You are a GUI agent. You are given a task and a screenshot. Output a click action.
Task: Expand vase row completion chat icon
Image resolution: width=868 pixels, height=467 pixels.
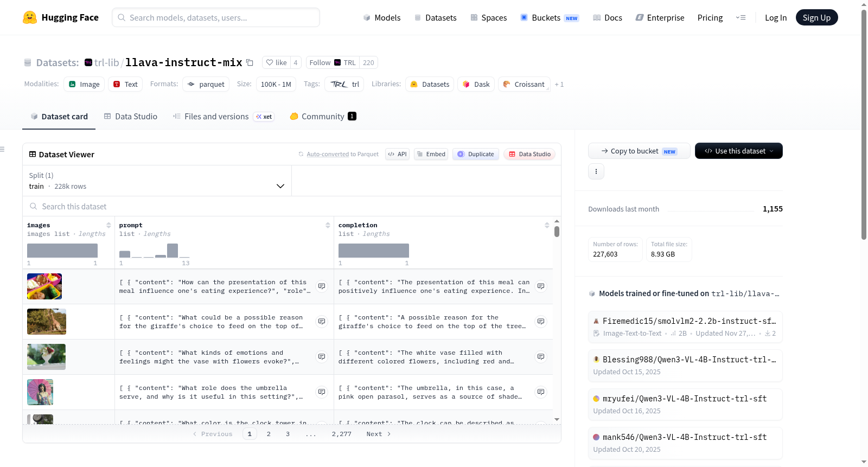pos(541,356)
